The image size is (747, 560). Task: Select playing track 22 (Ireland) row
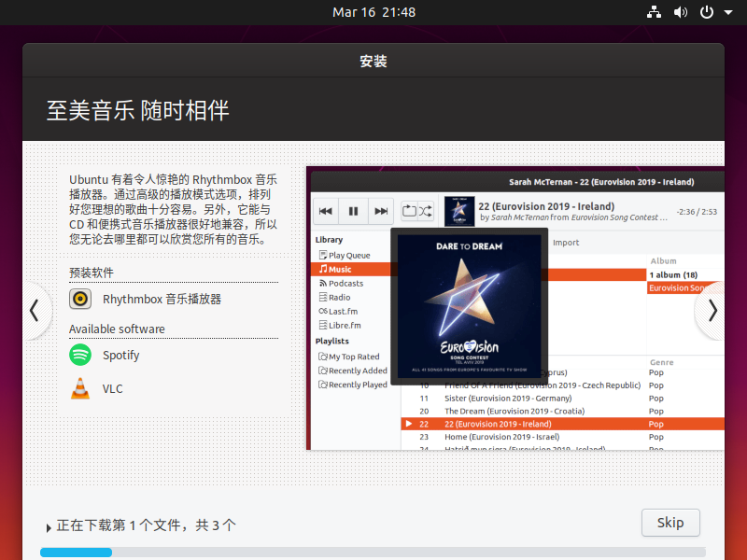[562, 424]
